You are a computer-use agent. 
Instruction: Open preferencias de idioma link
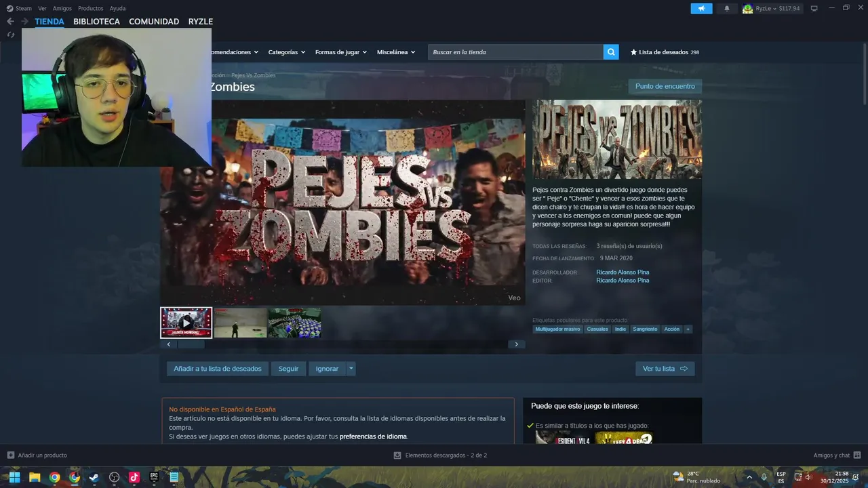tap(374, 436)
